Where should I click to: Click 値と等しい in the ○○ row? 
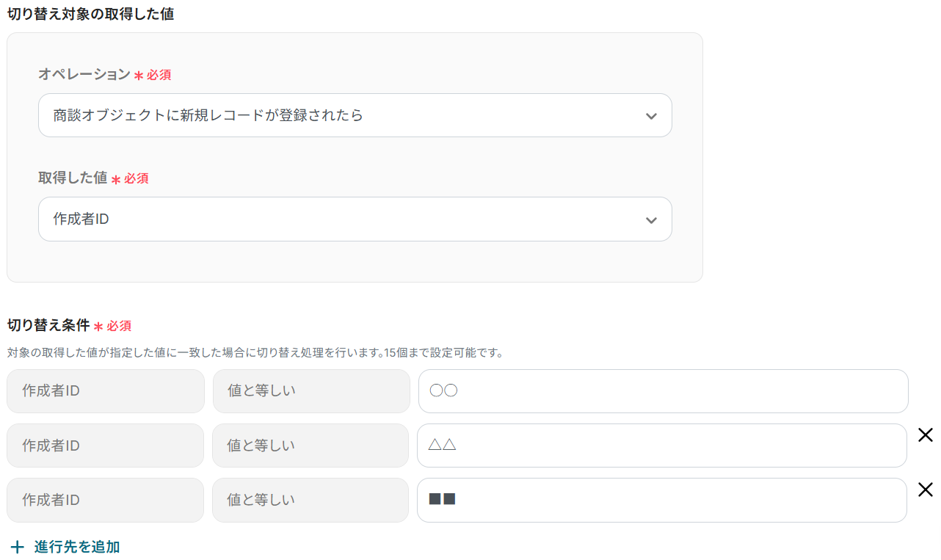(311, 391)
